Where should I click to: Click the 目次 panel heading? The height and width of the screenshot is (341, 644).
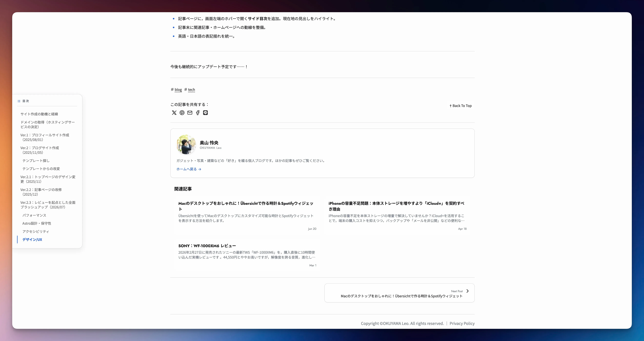pyautogui.click(x=26, y=101)
